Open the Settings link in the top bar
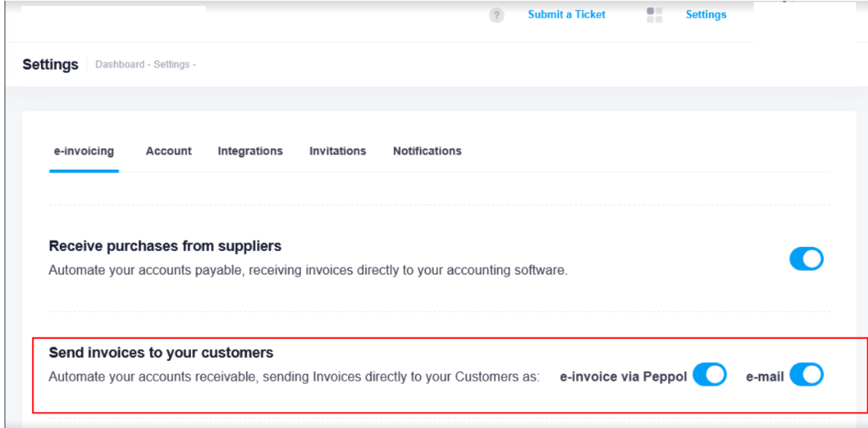 point(705,14)
